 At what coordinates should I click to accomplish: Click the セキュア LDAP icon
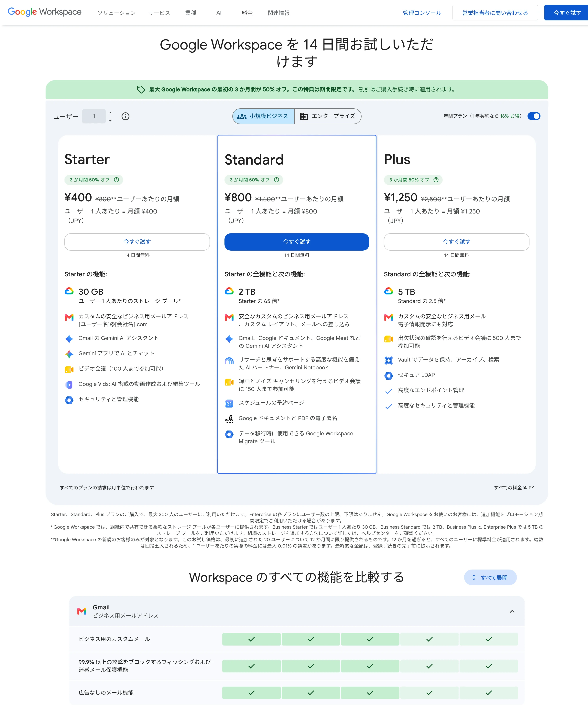[389, 376]
